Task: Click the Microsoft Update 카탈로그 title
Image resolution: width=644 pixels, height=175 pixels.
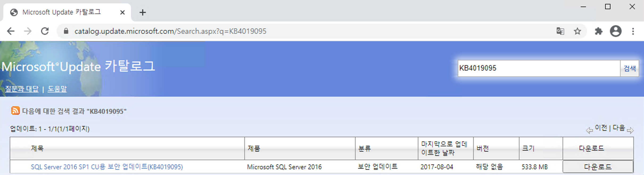Action: pyautogui.click(x=78, y=66)
